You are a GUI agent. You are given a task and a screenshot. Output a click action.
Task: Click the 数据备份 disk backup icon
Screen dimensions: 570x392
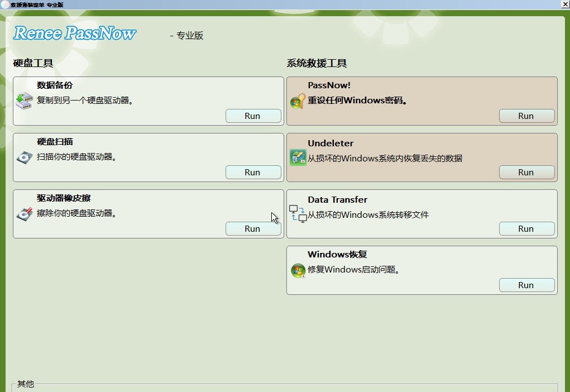click(25, 101)
